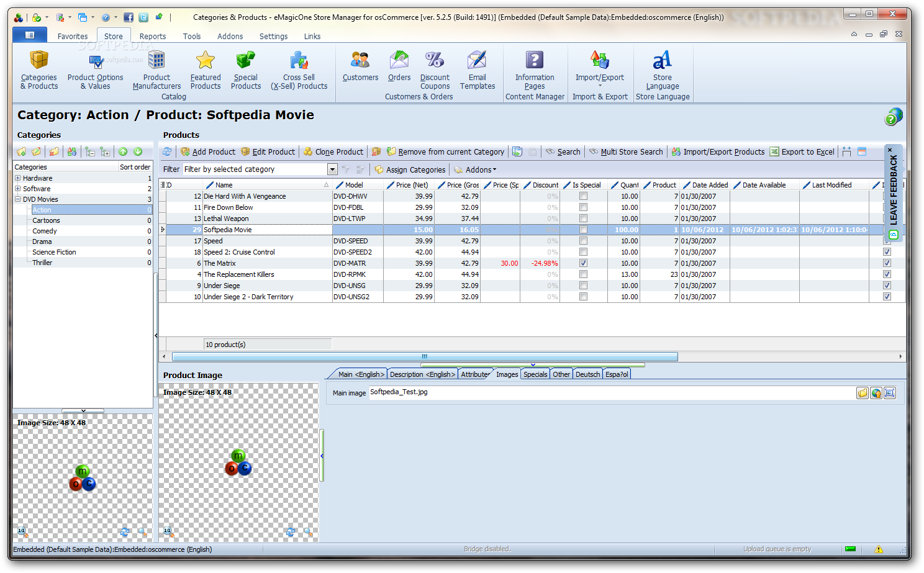The image size is (924, 573).
Task: Click zoom icon under Product Image
Action: (308, 532)
